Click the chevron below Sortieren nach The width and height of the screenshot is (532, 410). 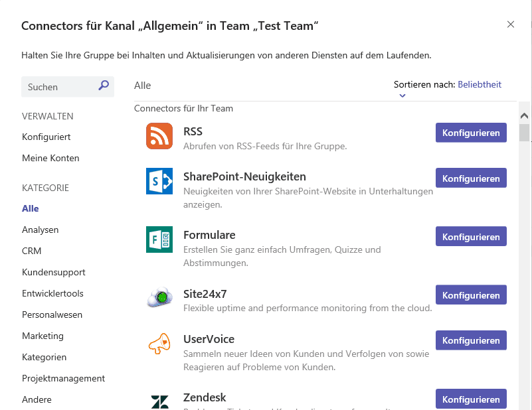402,96
